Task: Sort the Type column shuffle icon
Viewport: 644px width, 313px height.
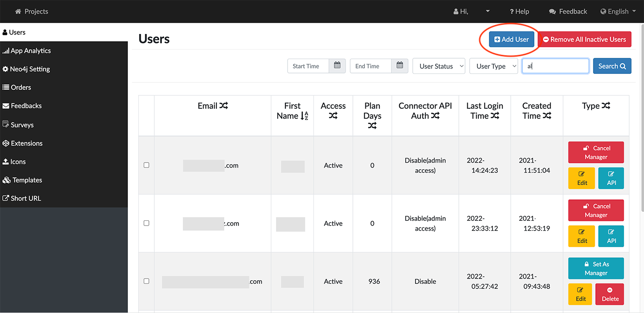Action: tap(606, 106)
